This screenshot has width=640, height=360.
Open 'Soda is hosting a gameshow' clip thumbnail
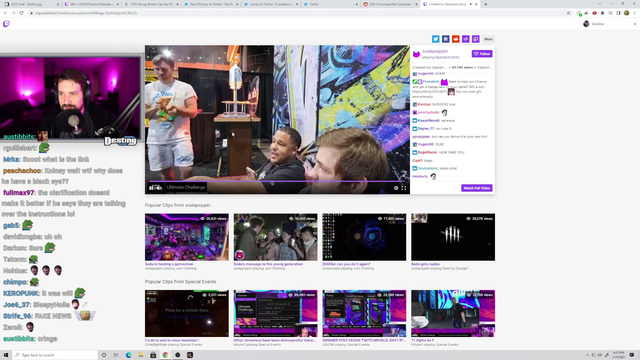point(187,237)
